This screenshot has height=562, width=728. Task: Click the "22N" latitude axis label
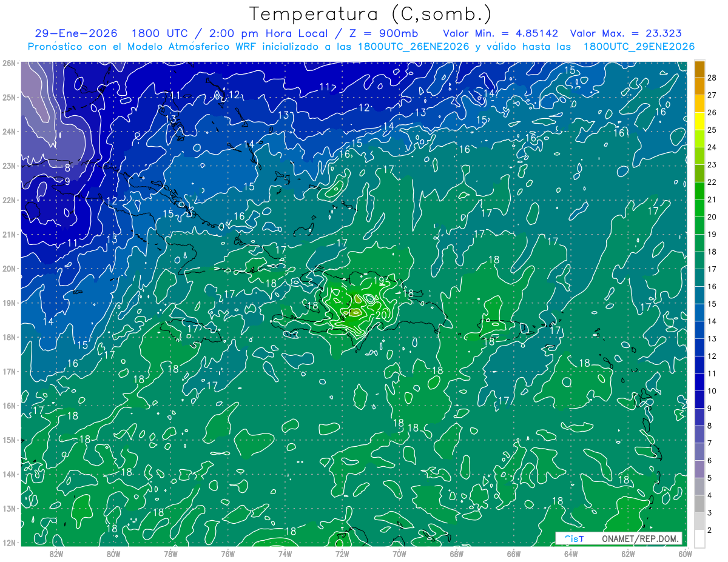(x=8, y=200)
